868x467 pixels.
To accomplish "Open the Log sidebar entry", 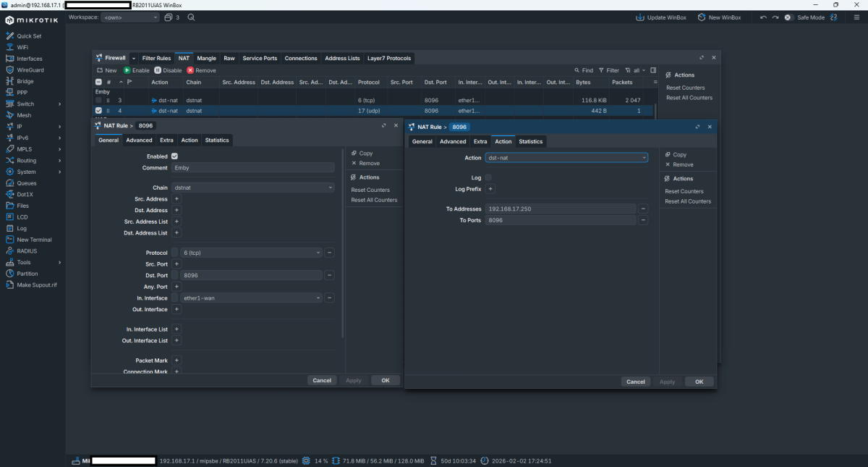I will pyautogui.click(x=22, y=228).
